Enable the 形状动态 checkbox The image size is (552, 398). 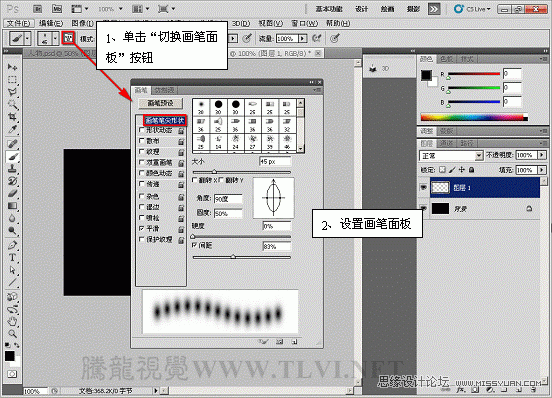pyautogui.click(x=142, y=130)
